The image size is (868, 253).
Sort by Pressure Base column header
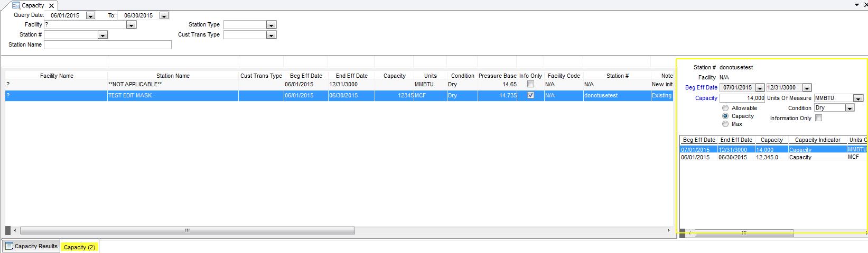pyautogui.click(x=497, y=76)
